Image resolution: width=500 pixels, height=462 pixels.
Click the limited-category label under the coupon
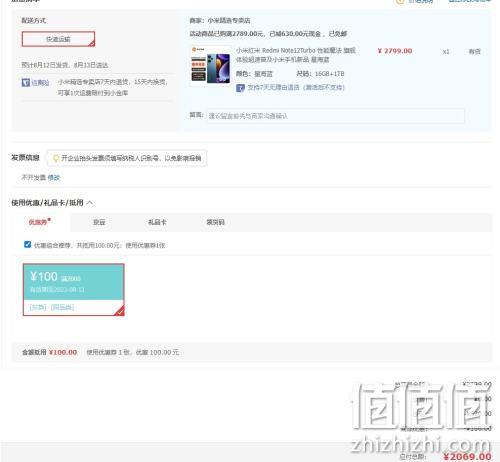click(x=62, y=307)
